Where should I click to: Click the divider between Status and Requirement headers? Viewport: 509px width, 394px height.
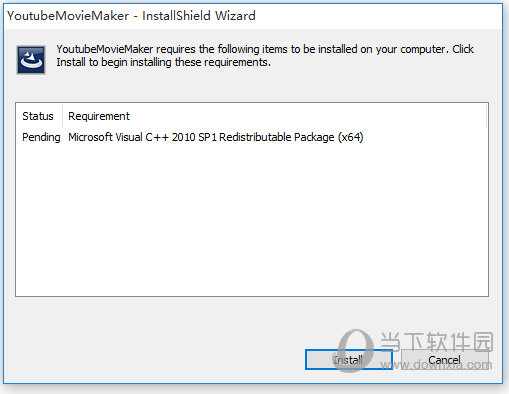pyautogui.click(x=62, y=116)
